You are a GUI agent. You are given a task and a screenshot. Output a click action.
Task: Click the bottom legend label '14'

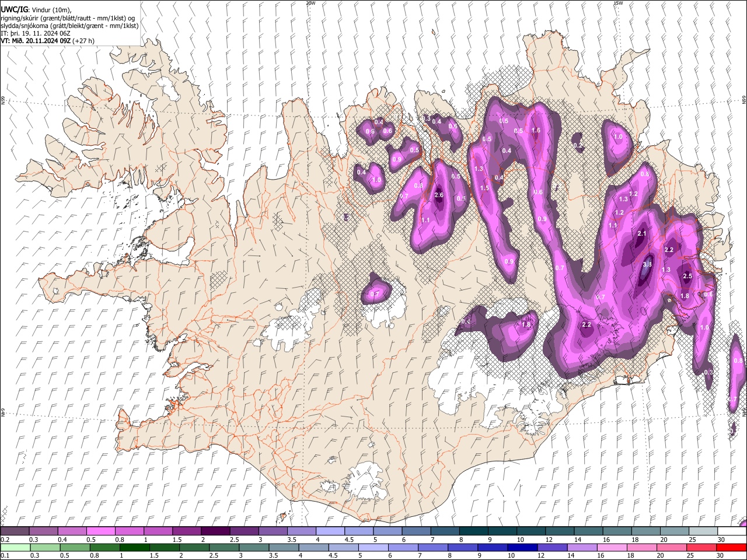[x=571, y=555]
